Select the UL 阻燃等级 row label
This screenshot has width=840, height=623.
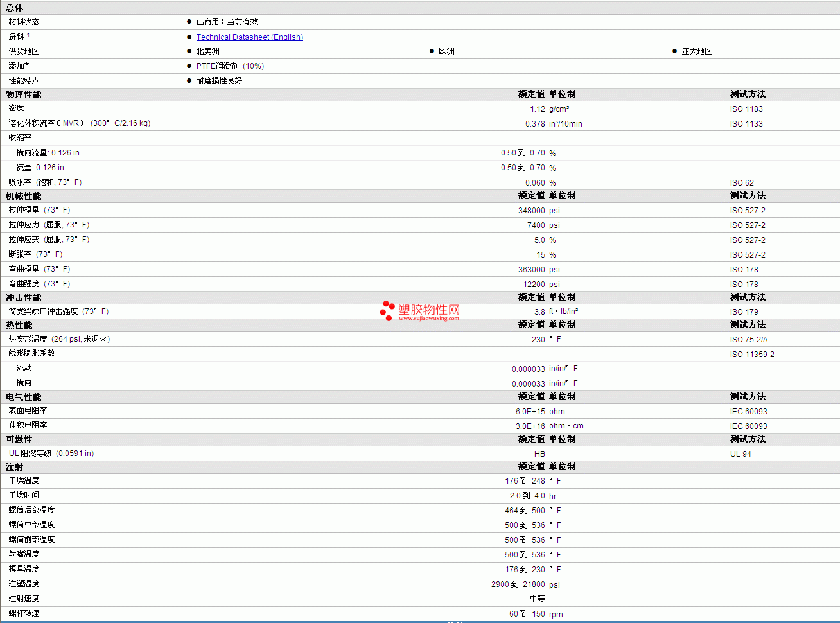point(51,453)
